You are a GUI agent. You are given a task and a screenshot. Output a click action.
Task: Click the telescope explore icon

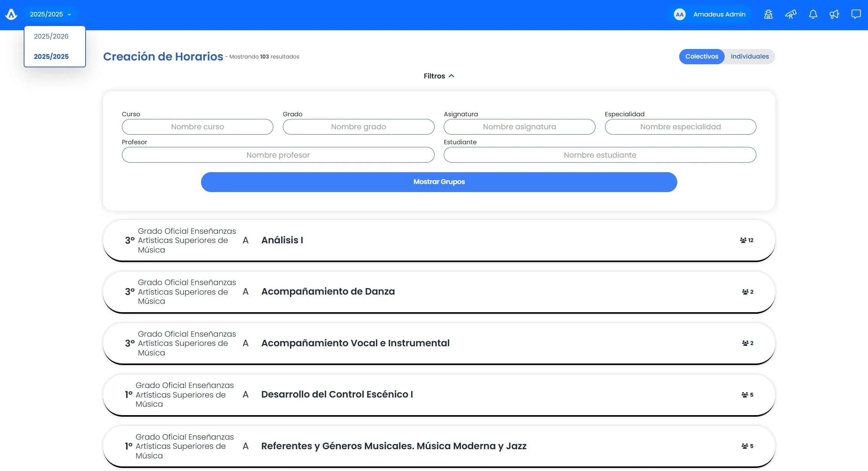click(x=791, y=14)
